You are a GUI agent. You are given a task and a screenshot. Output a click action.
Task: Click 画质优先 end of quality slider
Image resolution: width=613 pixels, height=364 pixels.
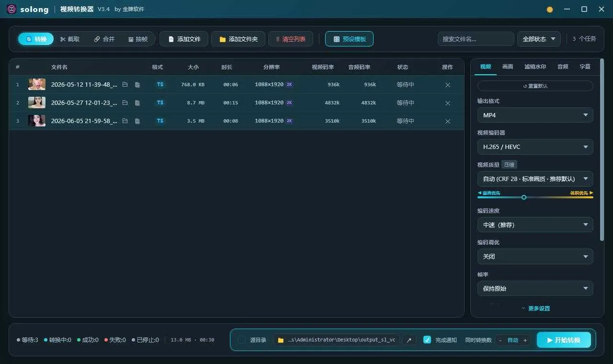pos(488,193)
